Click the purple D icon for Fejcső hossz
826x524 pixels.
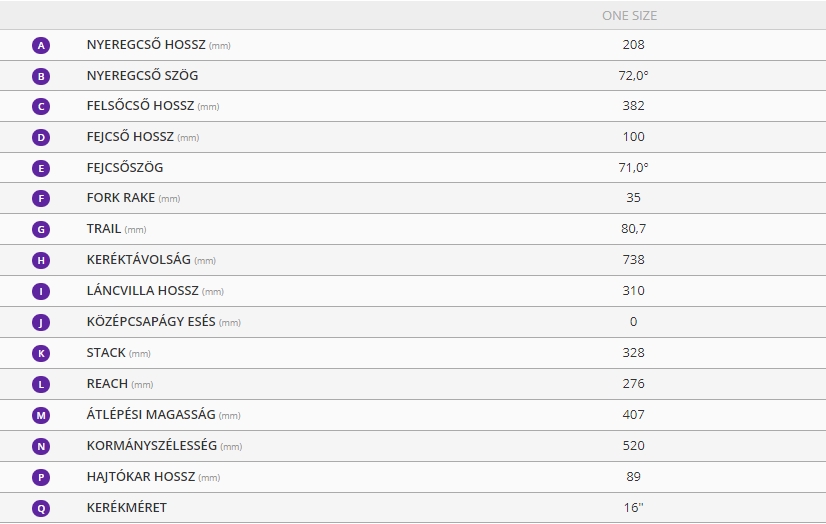pyautogui.click(x=41, y=137)
